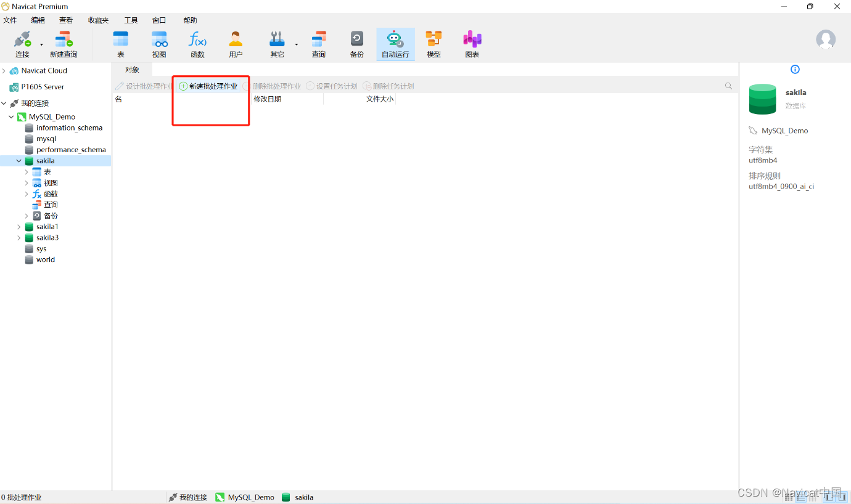
Task: Expand the sakila1 database arrow
Action: click(x=18, y=227)
